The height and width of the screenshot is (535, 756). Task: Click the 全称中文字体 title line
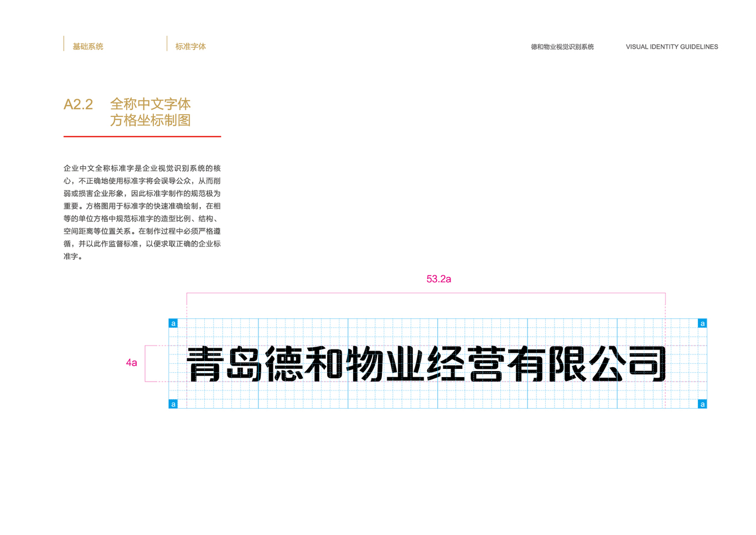(151, 104)
